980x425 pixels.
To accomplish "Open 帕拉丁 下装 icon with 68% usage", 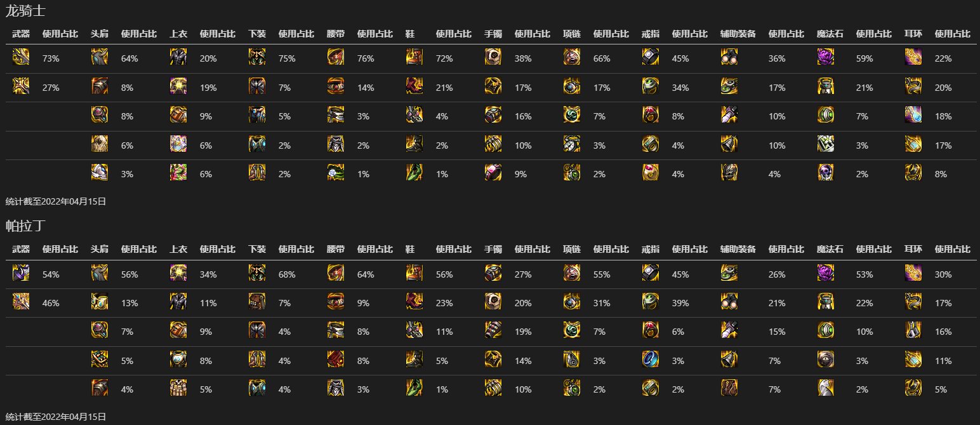I will point(257,273).
